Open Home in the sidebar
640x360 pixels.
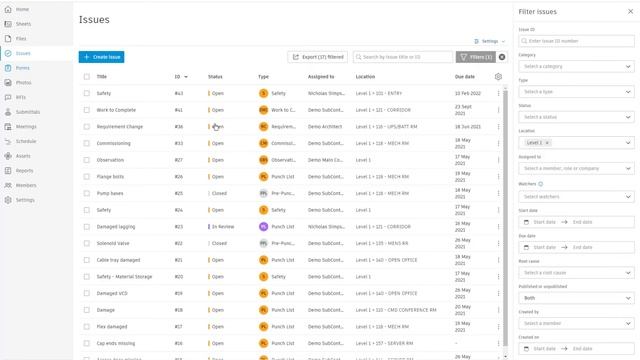point(22,9)
